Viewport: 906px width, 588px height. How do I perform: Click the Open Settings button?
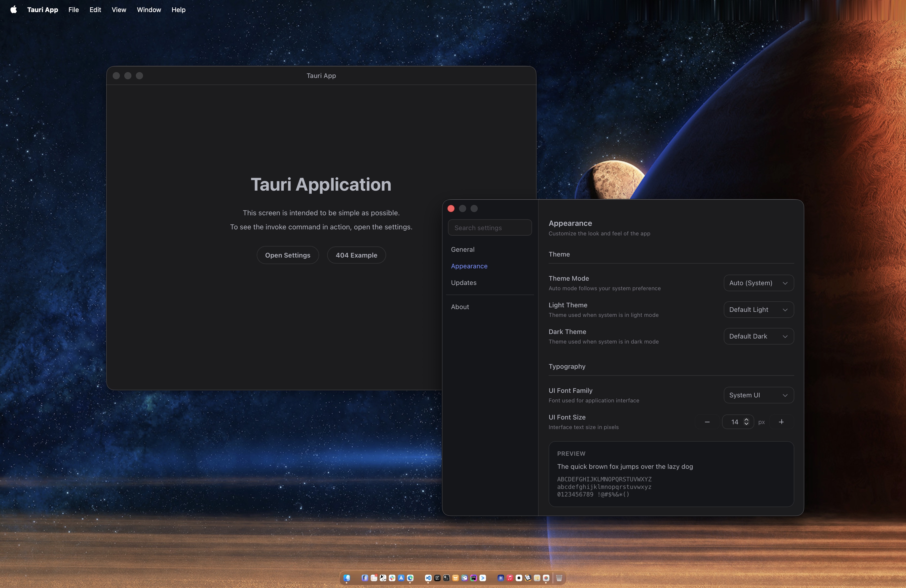click(x=288, y=255)
